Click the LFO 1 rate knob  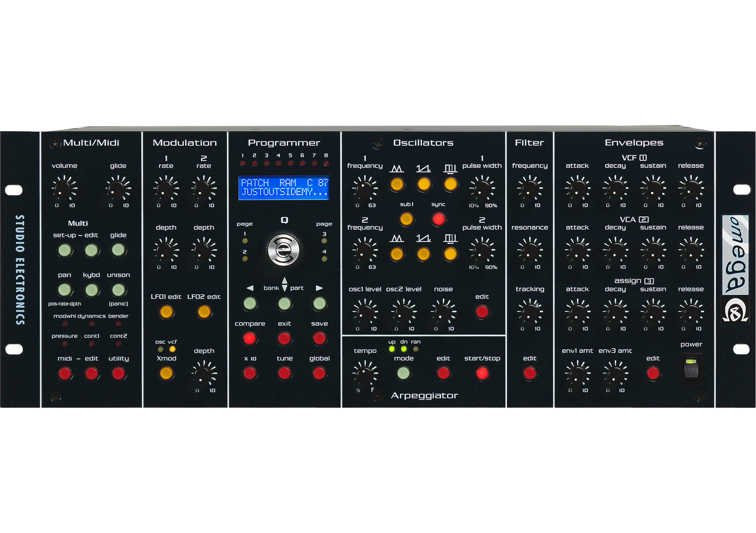pos(166,188)
